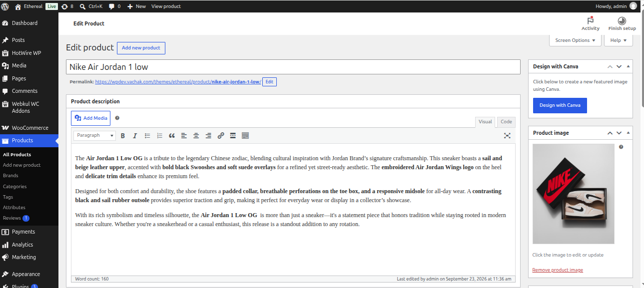Screen dimensions: 644x288
Task: Open the product permalink URL
Action: point(178,82)
